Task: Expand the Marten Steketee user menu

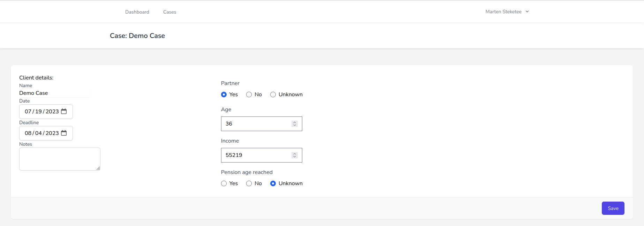Action: tap(503, 12)
